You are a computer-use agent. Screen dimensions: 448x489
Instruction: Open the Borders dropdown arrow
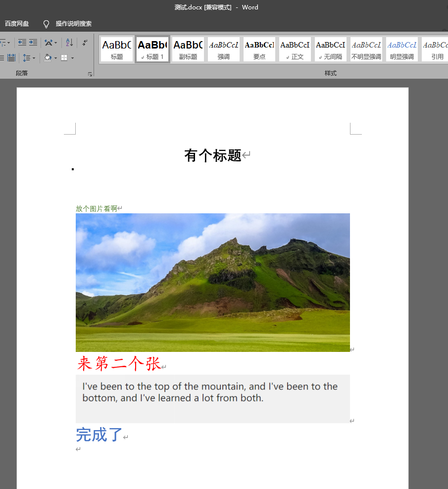[72, 58]
